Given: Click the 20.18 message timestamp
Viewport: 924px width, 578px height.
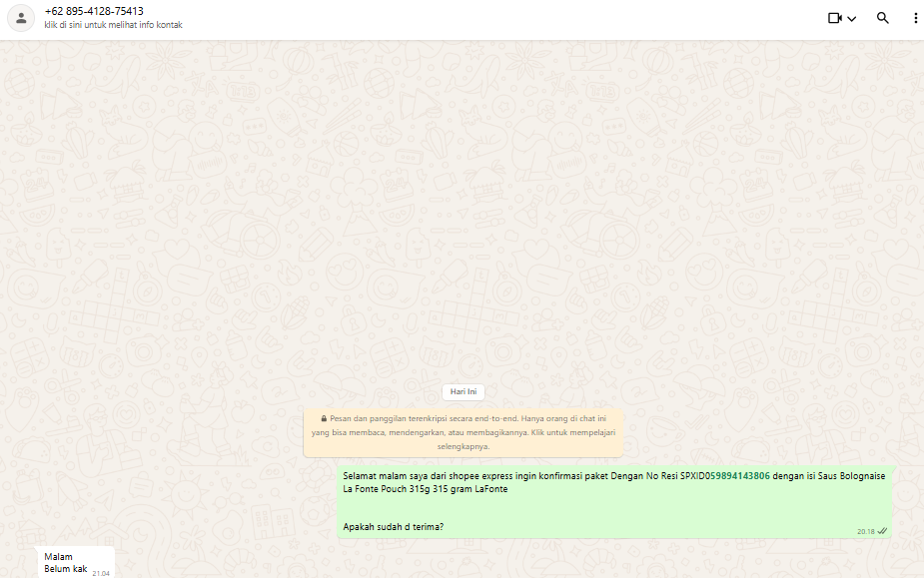Looking at the screenshot, I should (x=866, y=531).
